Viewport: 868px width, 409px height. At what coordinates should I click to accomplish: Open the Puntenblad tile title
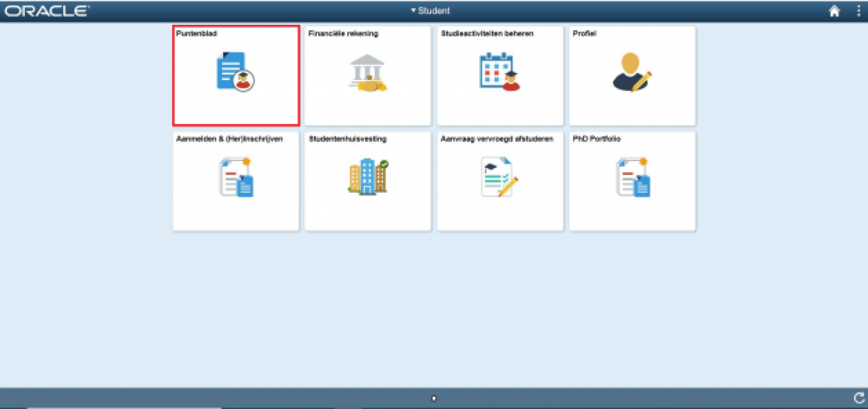[197, 33]
